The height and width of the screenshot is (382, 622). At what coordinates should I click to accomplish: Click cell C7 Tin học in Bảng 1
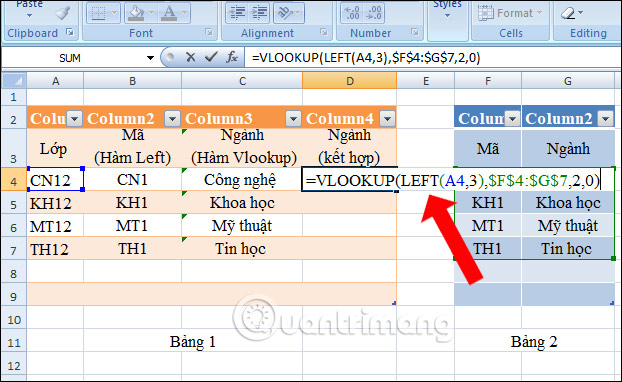tap(242, 249)
